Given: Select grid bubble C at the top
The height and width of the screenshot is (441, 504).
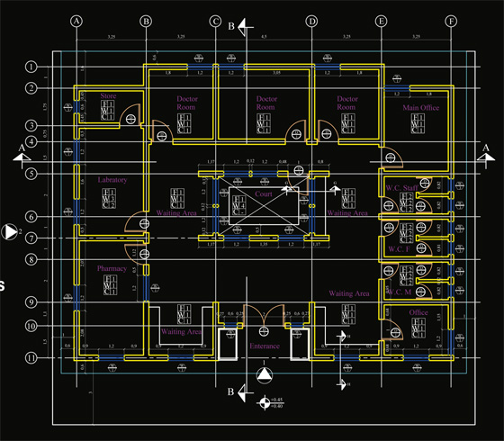Looking at the screenshot, I should (215, 22).
